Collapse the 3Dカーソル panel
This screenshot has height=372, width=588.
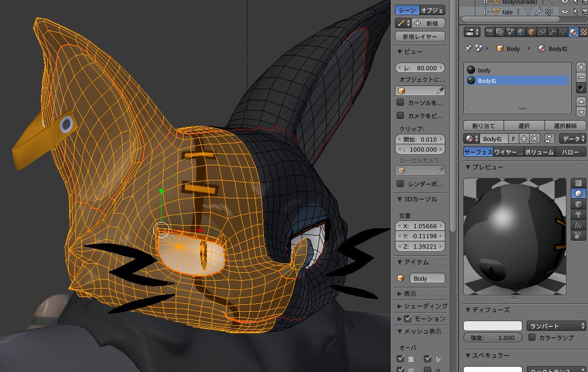tap(400, 199)
